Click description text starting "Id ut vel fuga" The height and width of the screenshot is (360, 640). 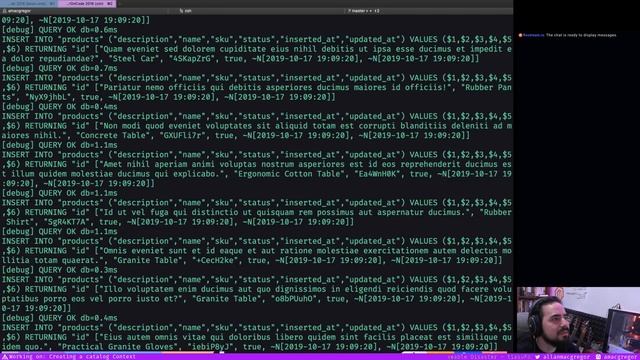coord(284,212)
